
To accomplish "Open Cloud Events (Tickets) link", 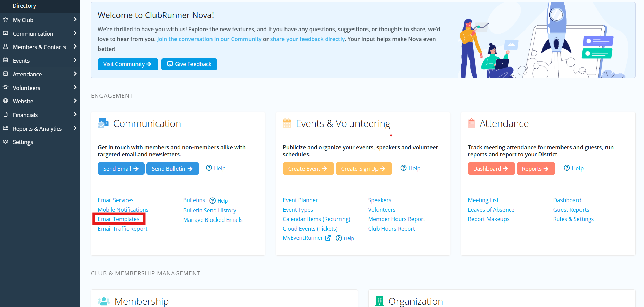I will pos(310,229).
